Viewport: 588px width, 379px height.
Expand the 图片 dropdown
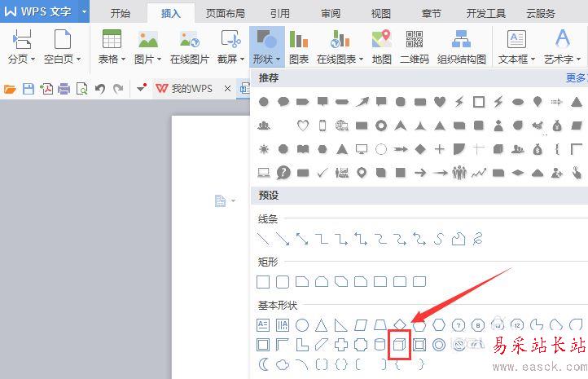(159, 59)
